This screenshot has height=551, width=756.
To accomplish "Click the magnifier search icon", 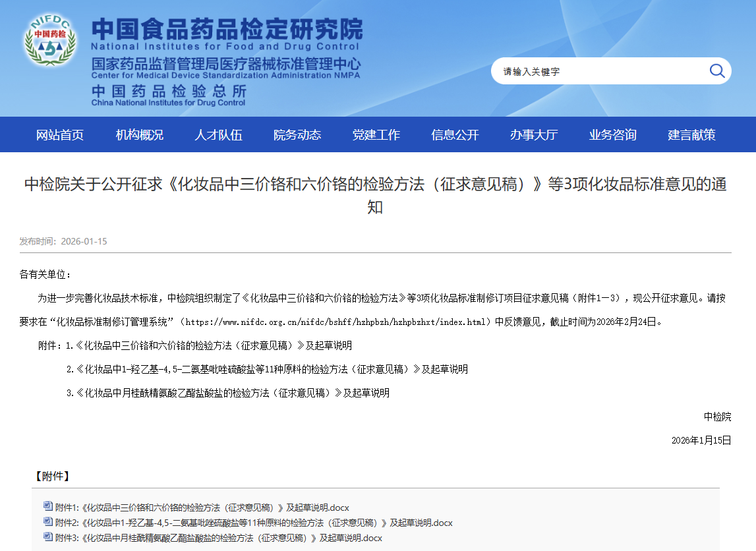I will coord(716,71).
